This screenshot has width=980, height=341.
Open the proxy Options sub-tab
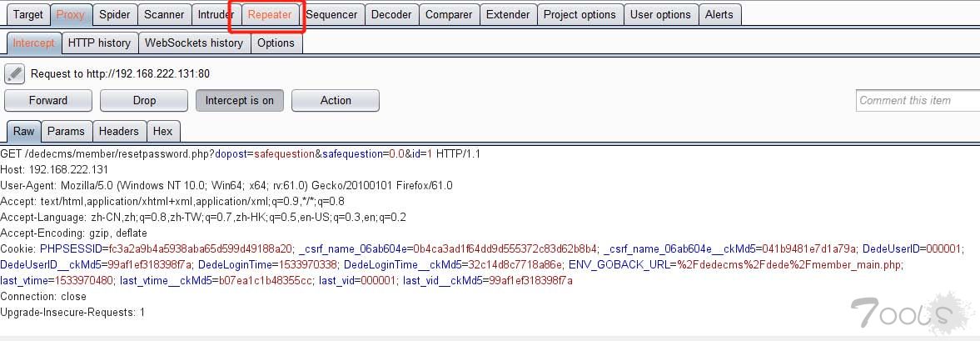(276, 43)
